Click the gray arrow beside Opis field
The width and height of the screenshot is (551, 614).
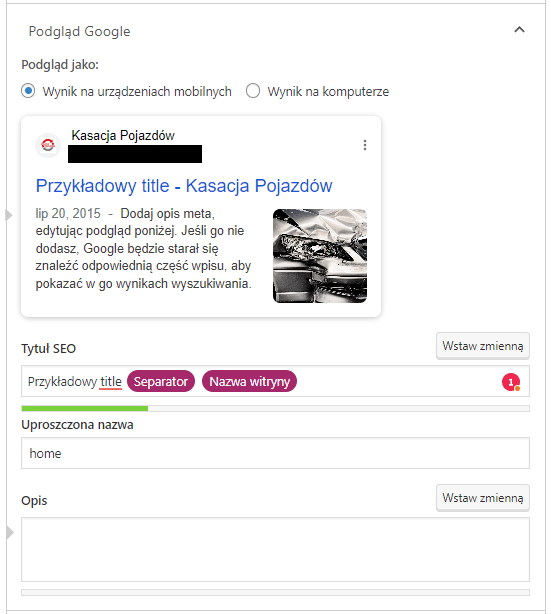pyautogui.click(x=9, y=533)
